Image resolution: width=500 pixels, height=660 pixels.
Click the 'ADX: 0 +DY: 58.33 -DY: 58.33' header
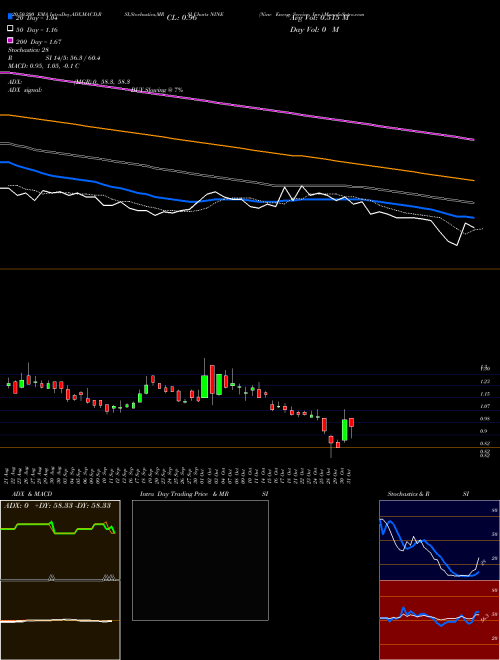57,505
